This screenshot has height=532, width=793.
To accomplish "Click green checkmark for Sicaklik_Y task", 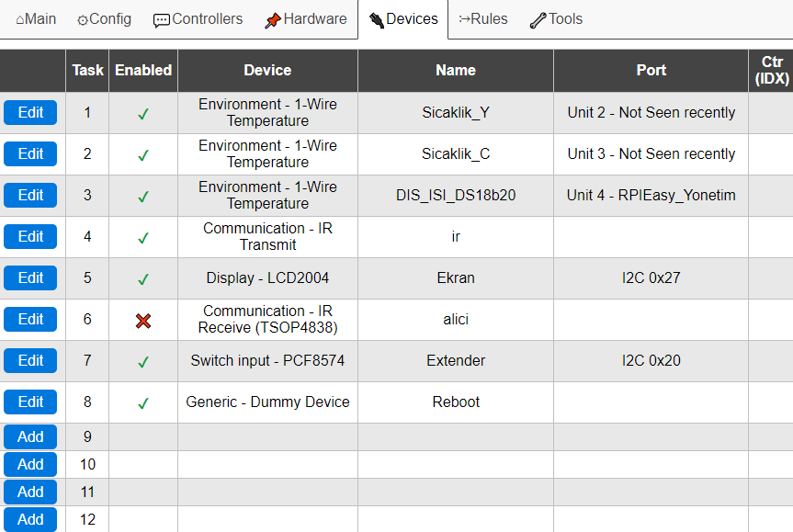I will click(143, 114).
